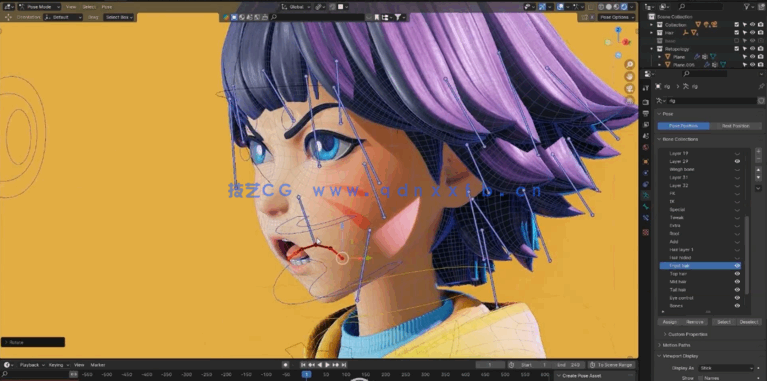The height and width of the screenshot is (381, 767).
Task: Click the perspective/orthographic grid gizmo icon
Action: pyautogui.click(x=630, y=101)
